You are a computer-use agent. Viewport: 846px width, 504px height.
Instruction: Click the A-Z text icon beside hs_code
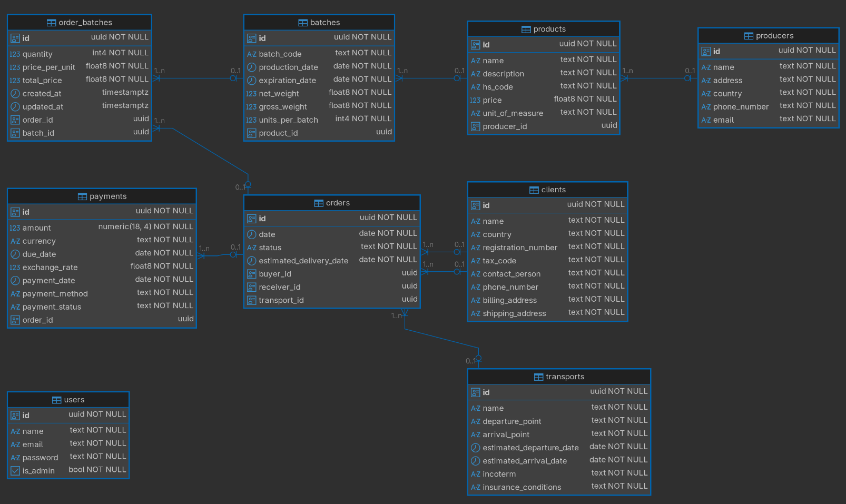coord(475,87)
